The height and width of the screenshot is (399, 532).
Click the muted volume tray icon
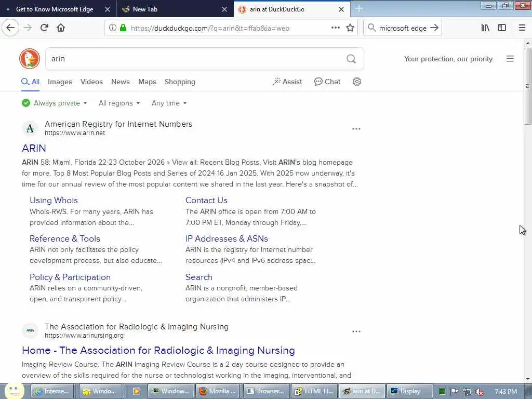pyautogui.click(x=480, y=392)
